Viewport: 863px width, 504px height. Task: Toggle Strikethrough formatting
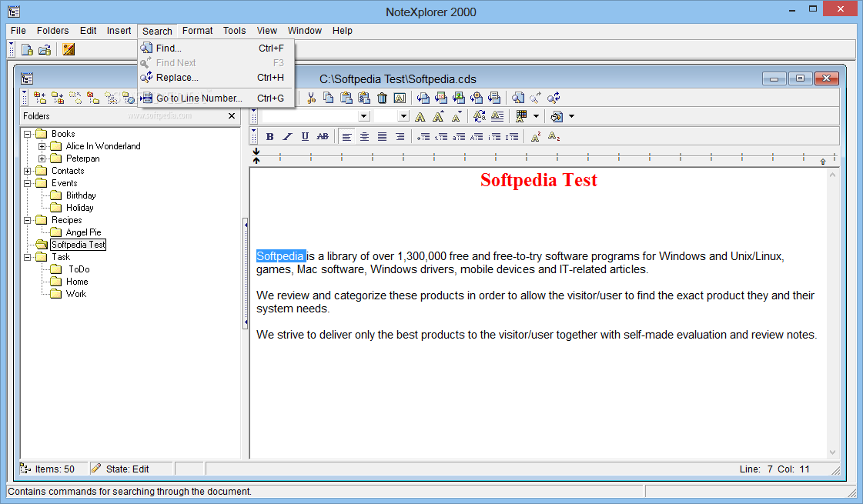click(323, 136)
